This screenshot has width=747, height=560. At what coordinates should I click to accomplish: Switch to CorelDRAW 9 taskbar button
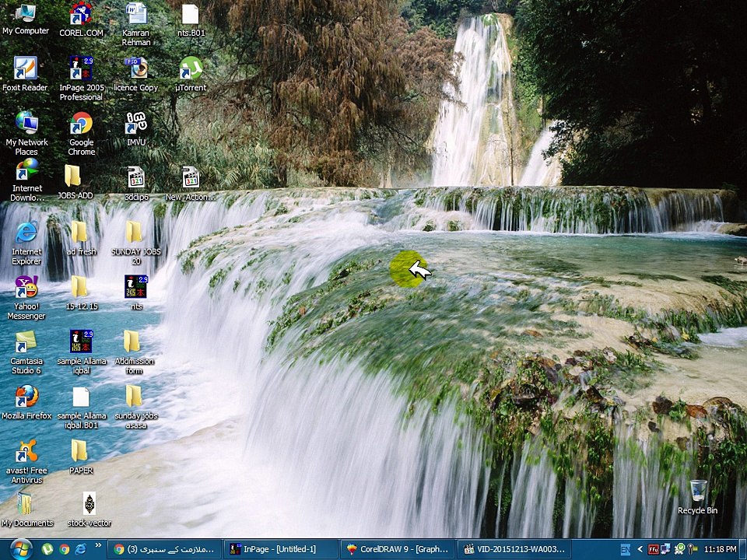[x=398, y=550]
